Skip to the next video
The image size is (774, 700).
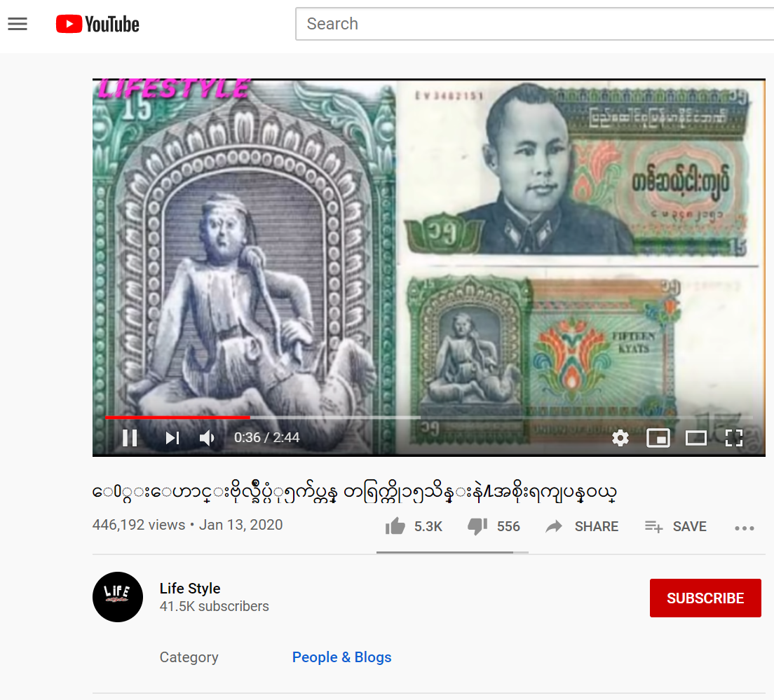172,437
